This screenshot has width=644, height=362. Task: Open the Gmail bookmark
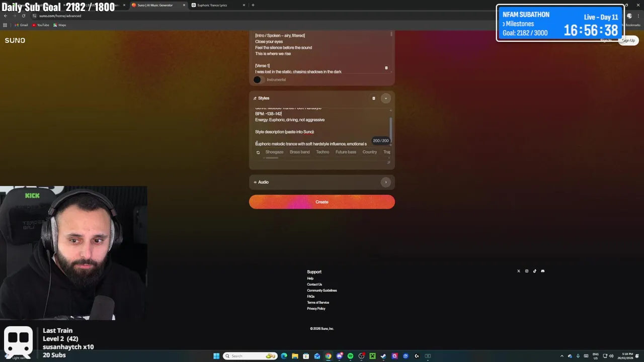coord(21,25)
